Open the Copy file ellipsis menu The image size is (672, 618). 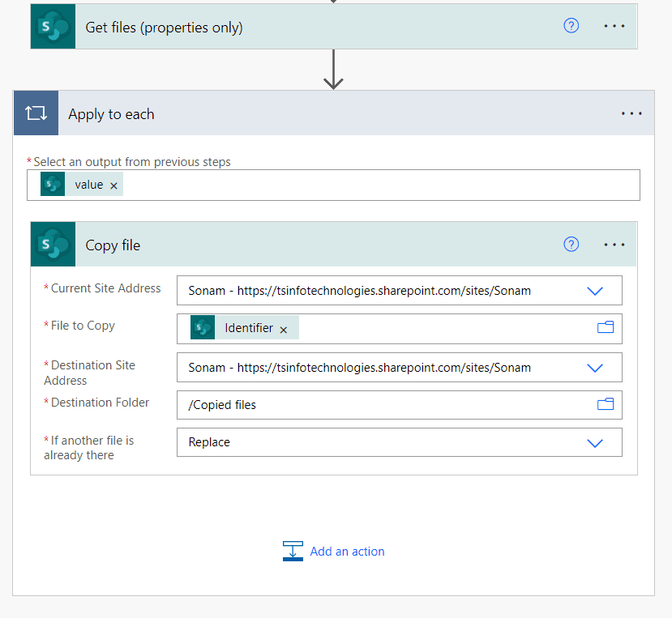[x=614, y=243]
